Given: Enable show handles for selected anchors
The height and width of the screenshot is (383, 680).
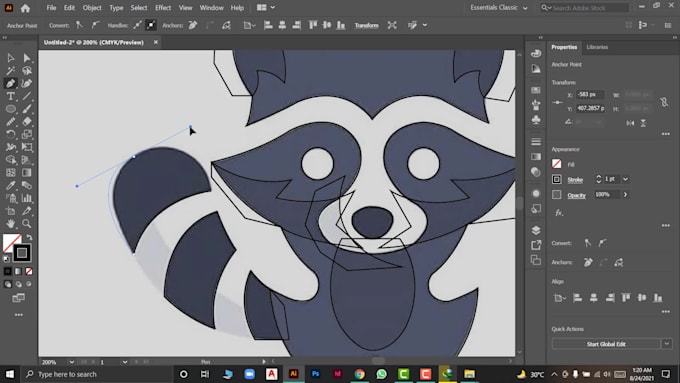Looking at the screenshot, I should (x=137, y=25).
